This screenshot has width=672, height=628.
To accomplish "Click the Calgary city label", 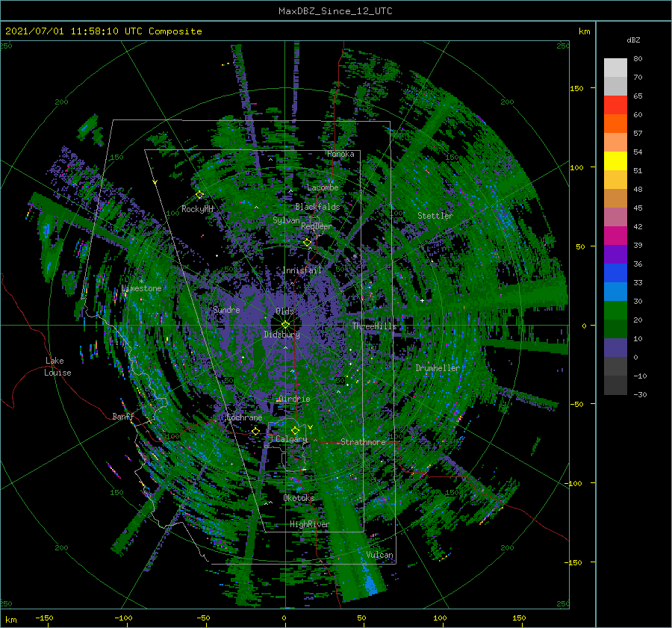I will click(291, 439).
